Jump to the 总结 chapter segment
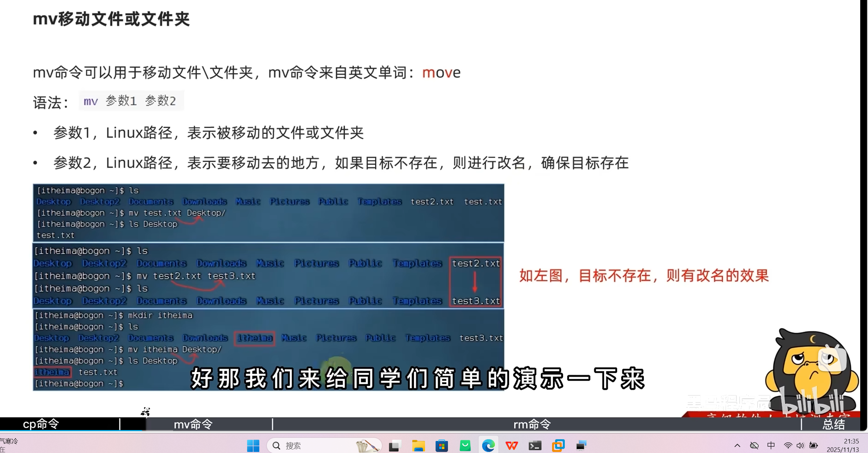Screen dimensions: 868x453 coord(833,424)
